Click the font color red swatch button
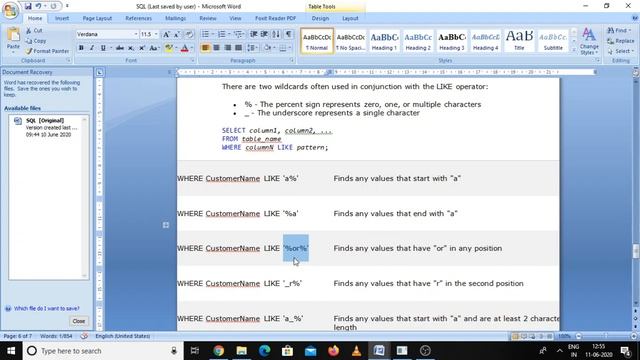 184,48
